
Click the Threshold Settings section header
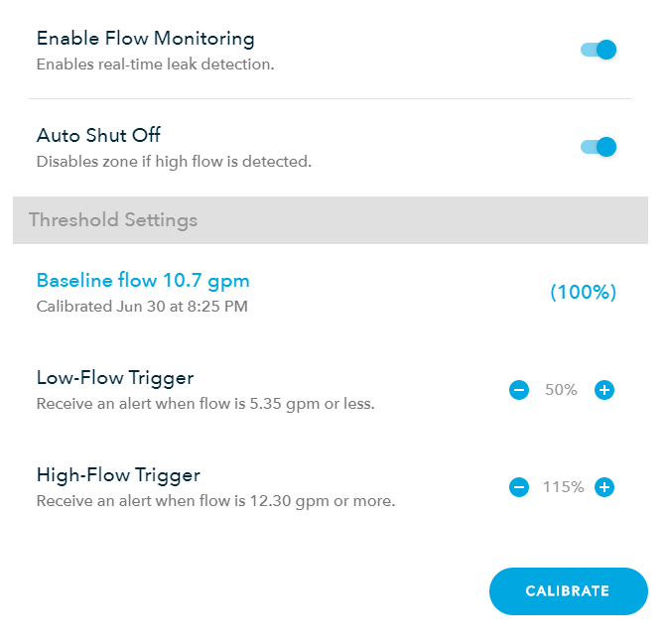tap(113, 220)
